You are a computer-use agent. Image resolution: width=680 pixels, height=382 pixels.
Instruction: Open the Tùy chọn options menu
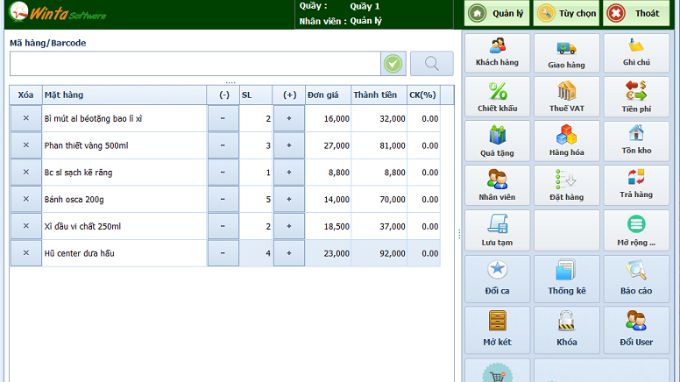point(566,13)
